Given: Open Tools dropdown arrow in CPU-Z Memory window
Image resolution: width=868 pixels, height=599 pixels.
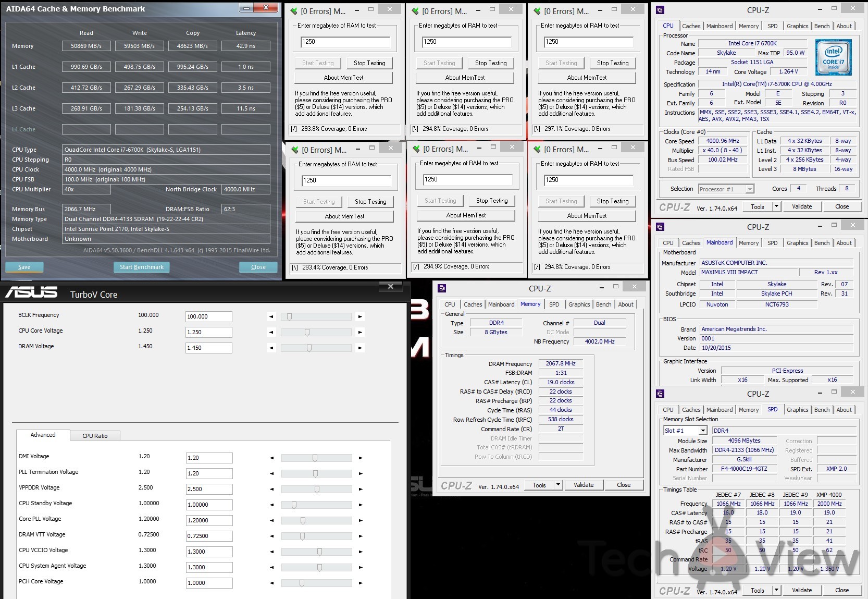Looking at the screenshot, I should click(x=558, y=485).
